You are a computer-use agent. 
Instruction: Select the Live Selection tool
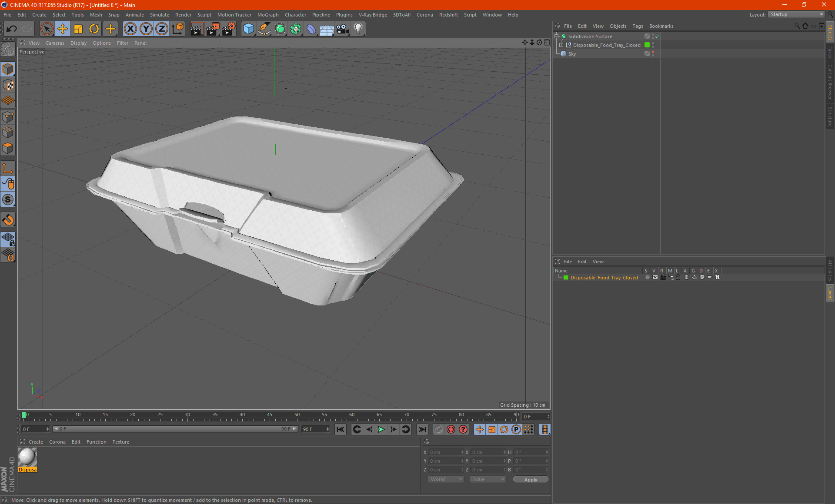[47, 29]
